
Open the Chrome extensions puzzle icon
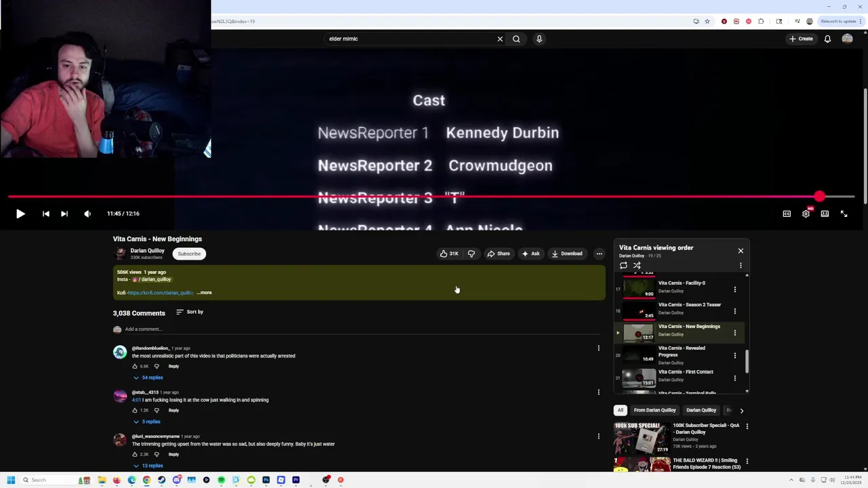click(x=761, y=21)
